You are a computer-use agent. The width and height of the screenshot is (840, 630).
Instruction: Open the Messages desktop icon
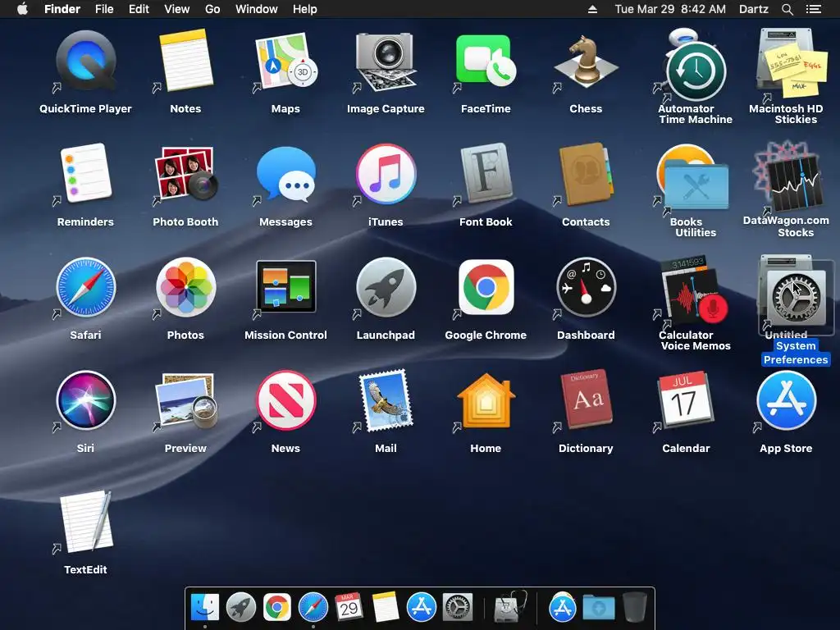click(x=285, y=173)
